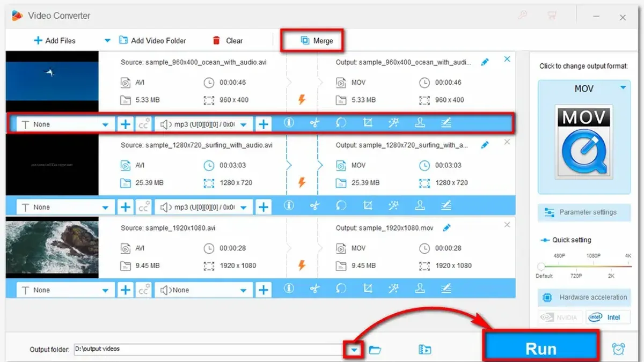Trim the sample_1920x1080 video
The width and height of the screenshot is (644, 362).
coord(315,289)
